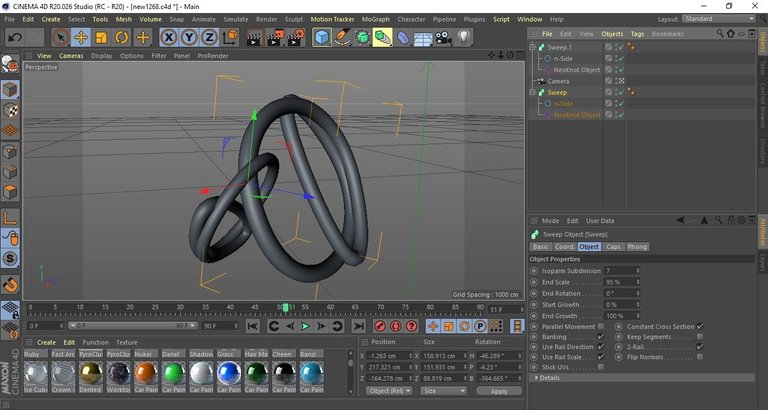Render the active view clapperboard icon

tap(253, 38)
